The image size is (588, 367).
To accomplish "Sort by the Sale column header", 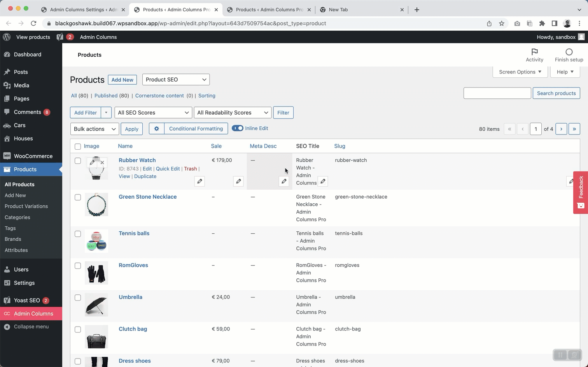I will click(x=216, y=146).
